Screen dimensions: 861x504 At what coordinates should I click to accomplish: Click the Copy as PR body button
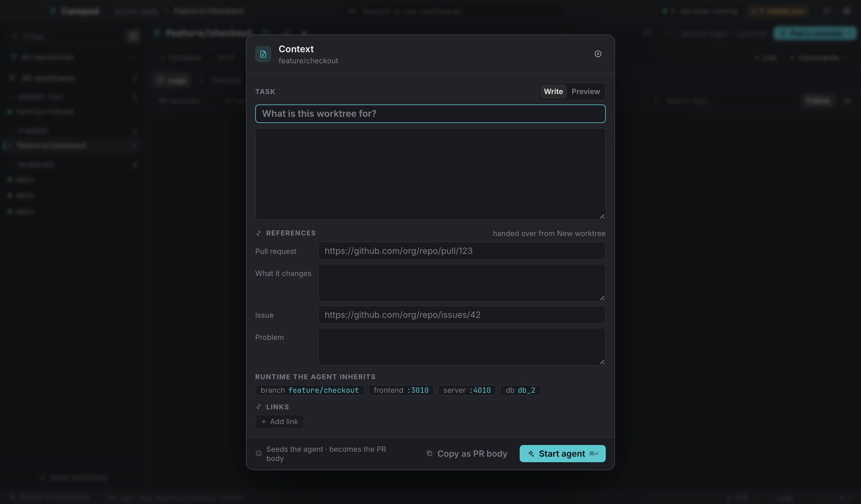click(x=467, y=454)
